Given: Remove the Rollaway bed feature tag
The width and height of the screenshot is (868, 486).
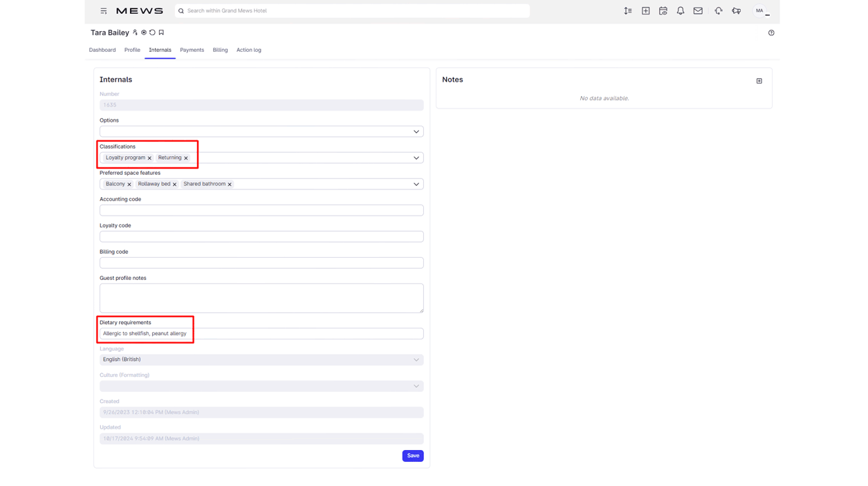Looking at the screenshot, I should 174,185.
